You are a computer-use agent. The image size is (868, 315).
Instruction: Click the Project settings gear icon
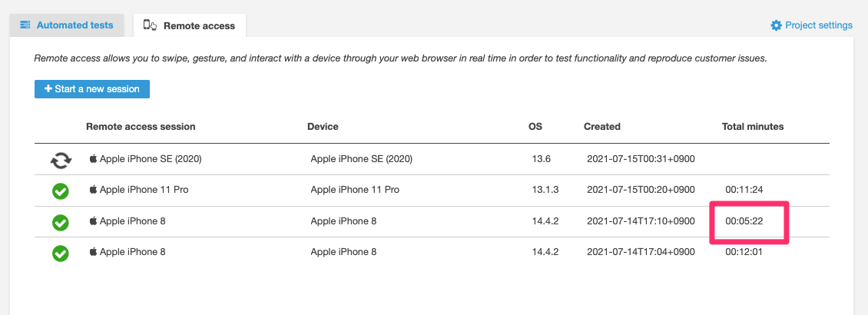coord(776,25)
